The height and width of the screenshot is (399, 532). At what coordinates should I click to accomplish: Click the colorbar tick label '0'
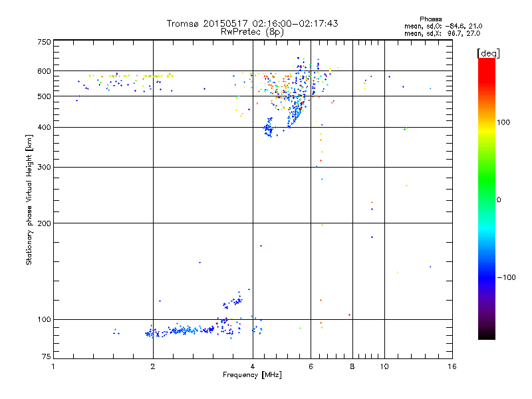click(499, 199)
